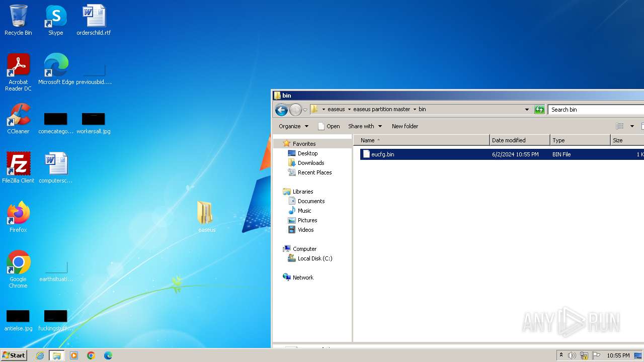Sort by Name column header
This screenshot has height=362, width=644.
[x=422, y=140]
